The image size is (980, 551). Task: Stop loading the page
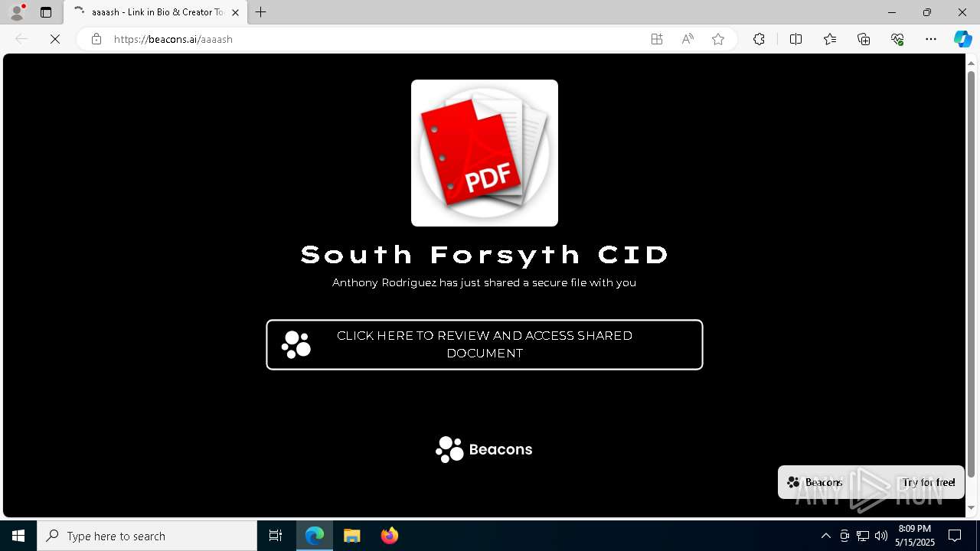pos(55,39)
